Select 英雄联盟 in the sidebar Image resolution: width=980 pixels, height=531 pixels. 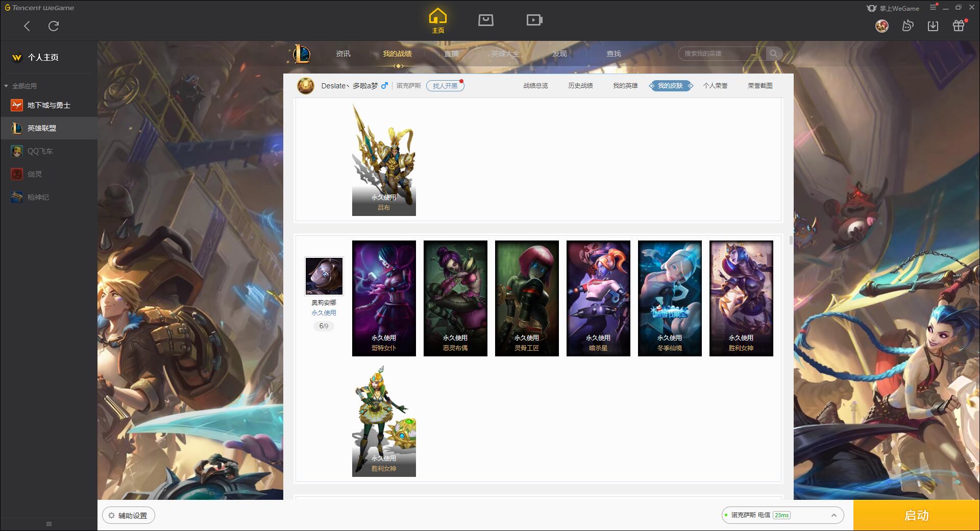click(x=48, y=128)
